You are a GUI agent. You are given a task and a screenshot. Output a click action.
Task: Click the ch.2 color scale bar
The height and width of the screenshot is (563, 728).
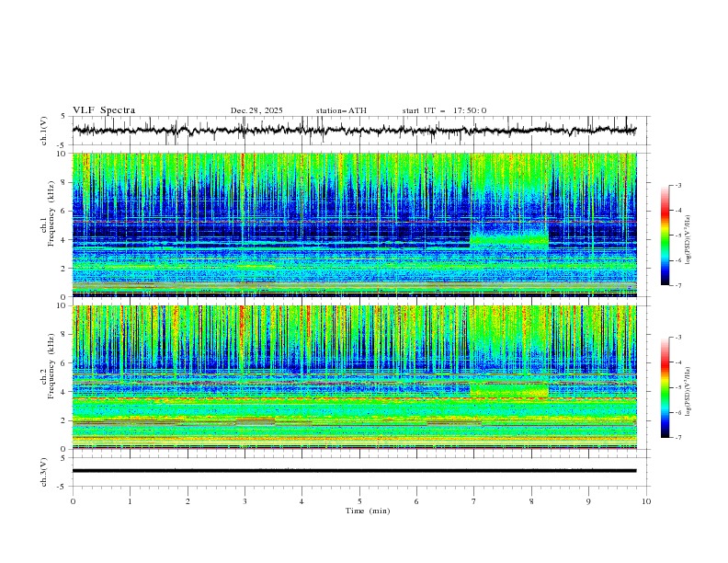[665, 387]
